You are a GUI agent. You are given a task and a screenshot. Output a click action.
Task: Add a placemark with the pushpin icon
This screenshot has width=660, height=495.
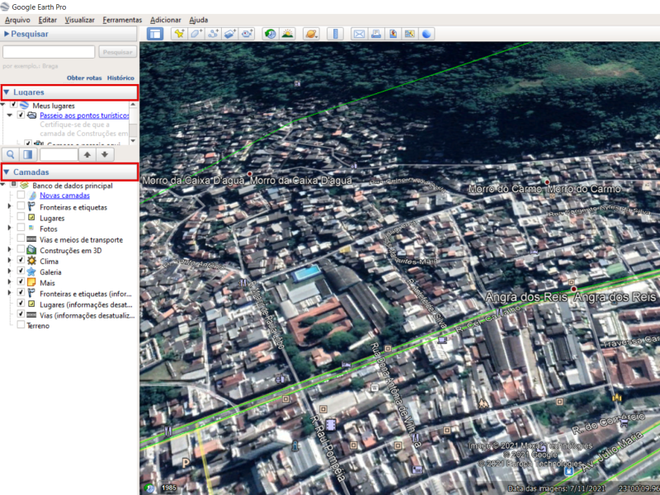[x=179, y=34]
